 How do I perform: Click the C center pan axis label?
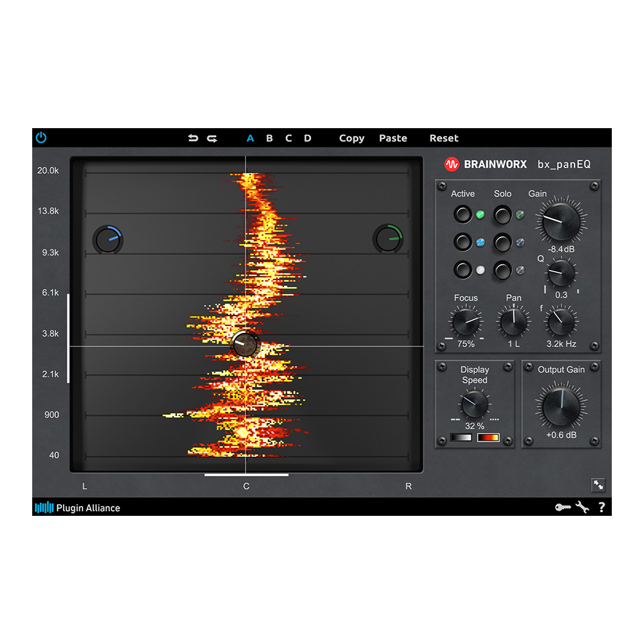click(246, 486)
